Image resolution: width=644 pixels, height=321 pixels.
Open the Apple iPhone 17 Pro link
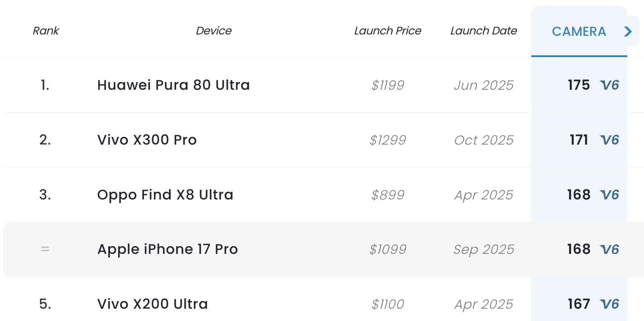168,249
